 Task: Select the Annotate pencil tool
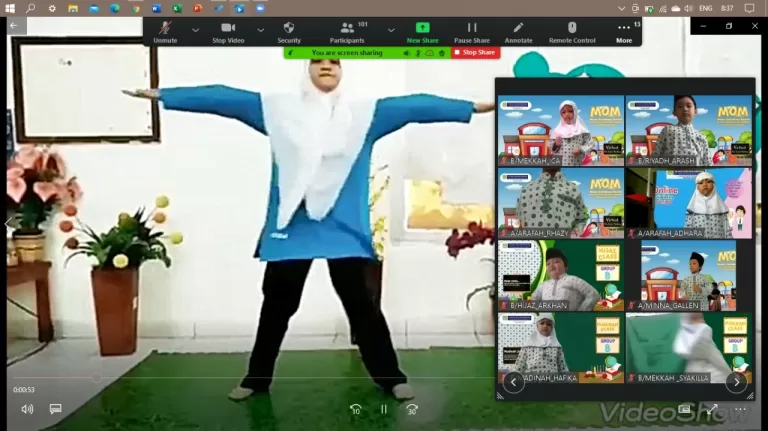(x=518, y=32)
